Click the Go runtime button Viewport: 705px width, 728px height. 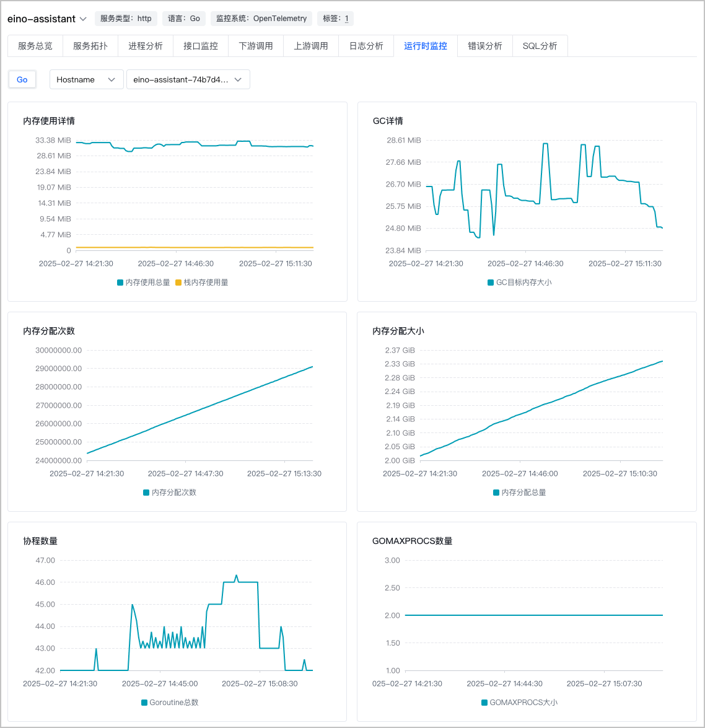22,79
